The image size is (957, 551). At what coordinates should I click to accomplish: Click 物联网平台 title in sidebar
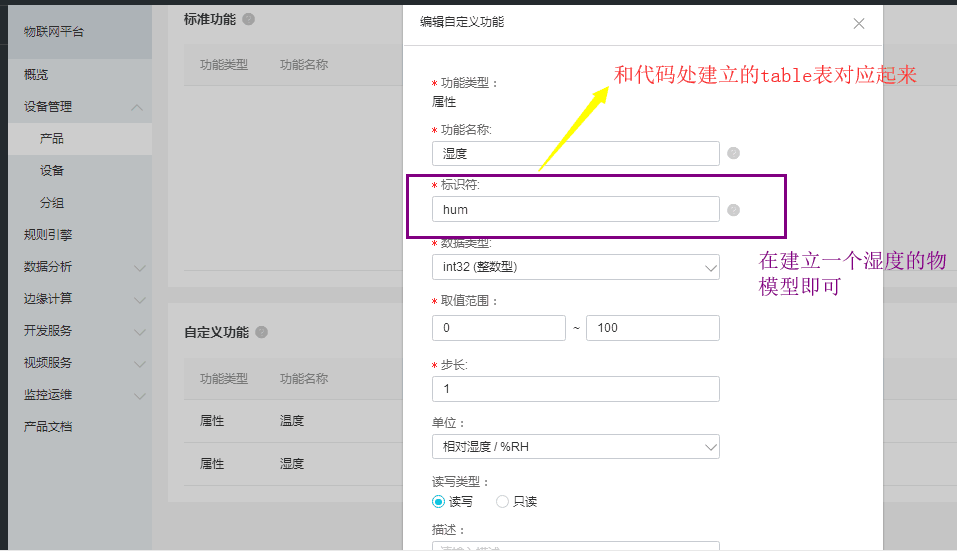tap(54, 32)
